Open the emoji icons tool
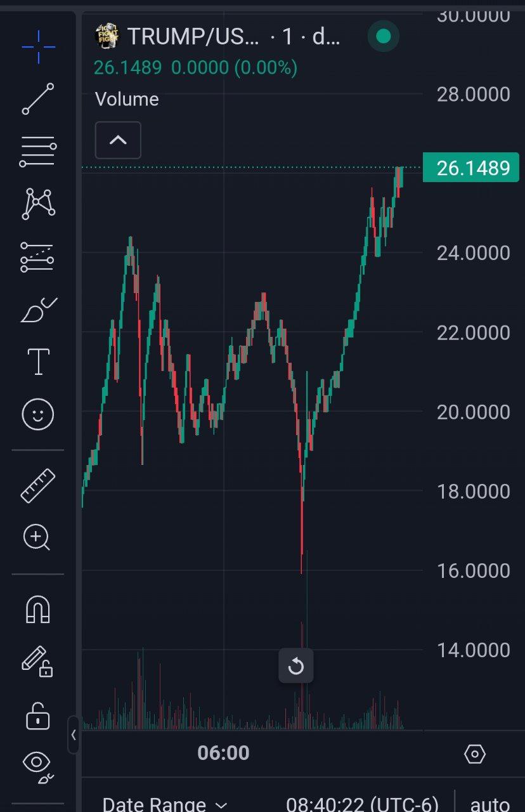Image resolution: width=525 pixels, height=812 pixels. click(38, 415)
